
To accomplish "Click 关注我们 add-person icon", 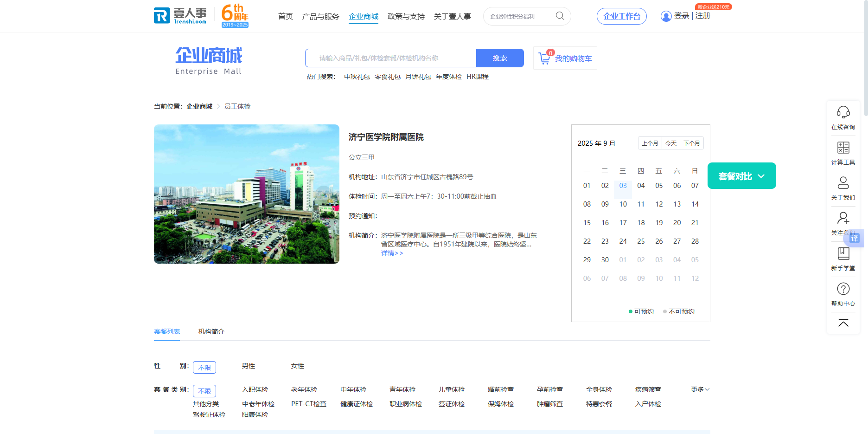I will coord(843,218).
